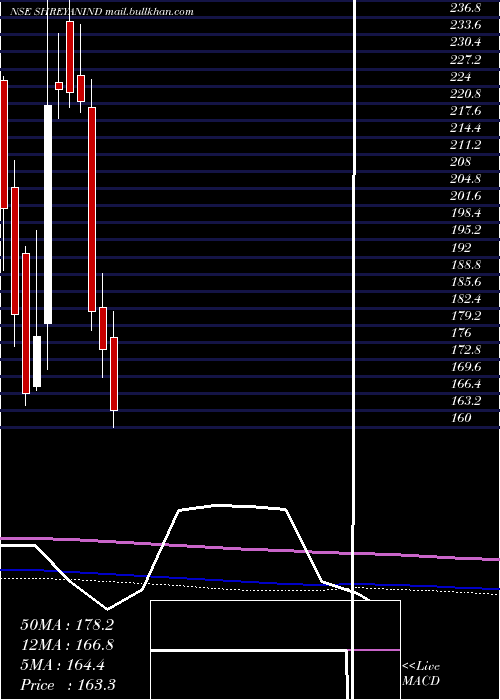Click the 5MA : 164.4 readout
This screenshot has width=500, height=700.
pyautogui.click(x=62, y=665)
